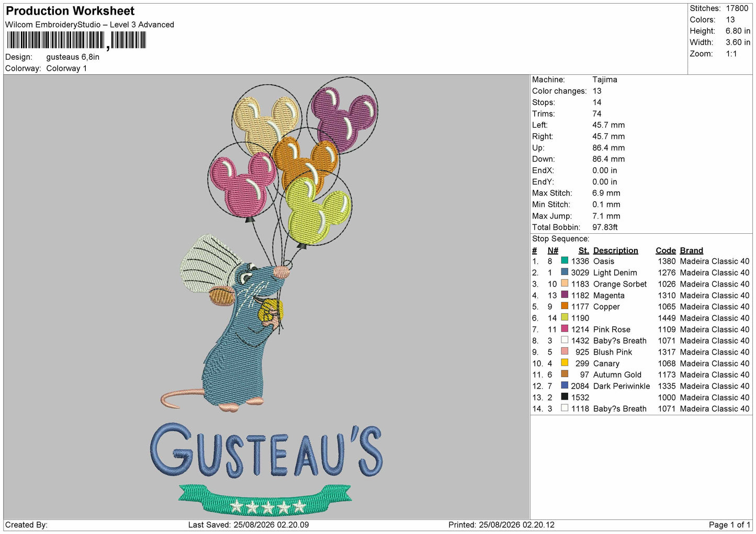The image size is (756, 534).
Task: Pick the Magenta color swatch
Action: 565,294
